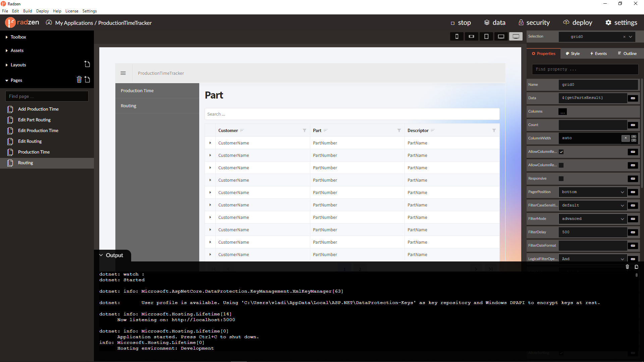Open the Selection grid0 dropdown
The image size is (644, 362).
tap(631, 37)
